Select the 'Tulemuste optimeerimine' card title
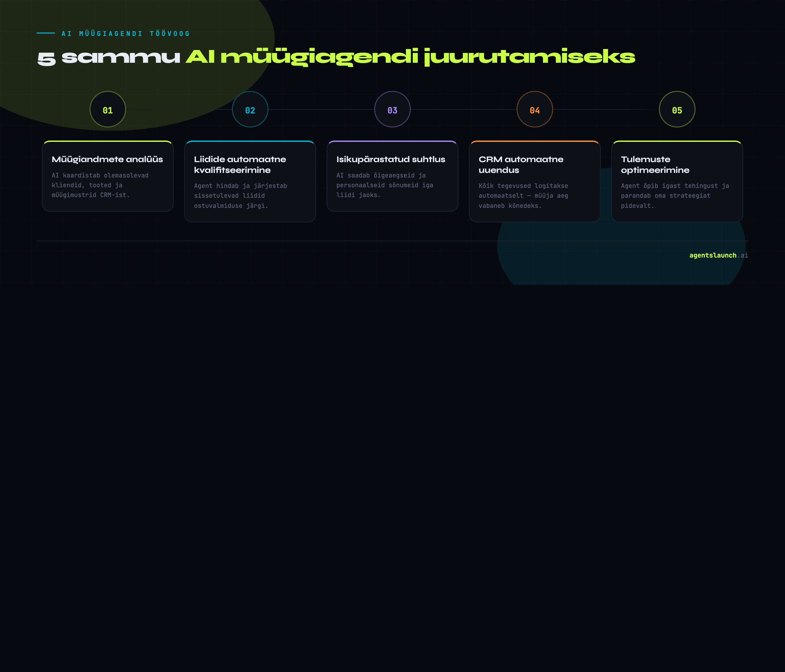Screen dimensions: 785x672 tap(655, 165)
